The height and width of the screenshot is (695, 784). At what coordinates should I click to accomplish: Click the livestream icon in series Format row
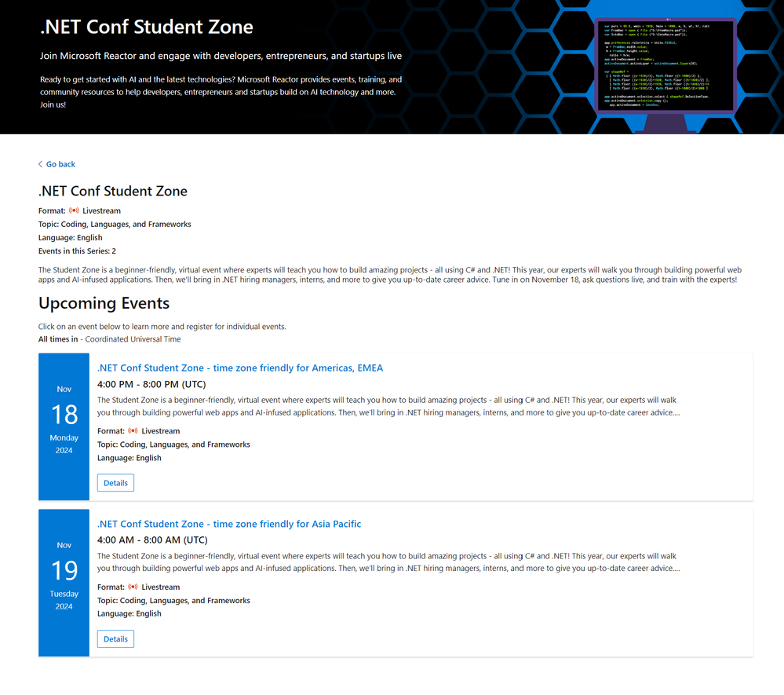[x=74, y=210]
